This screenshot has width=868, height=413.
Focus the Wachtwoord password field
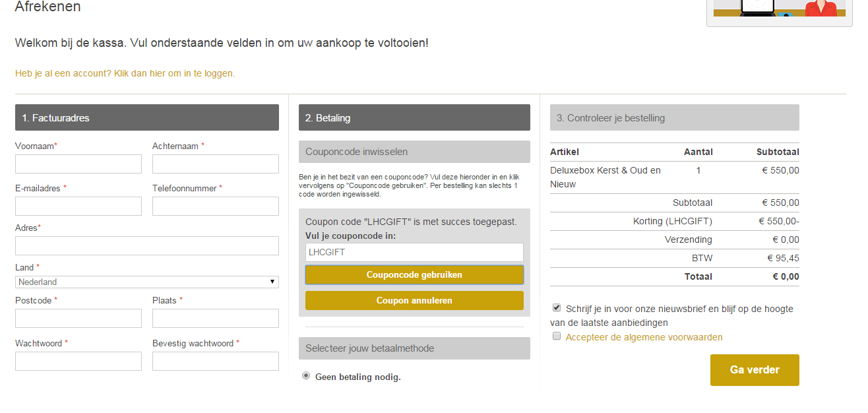click(x=78, y=361)
